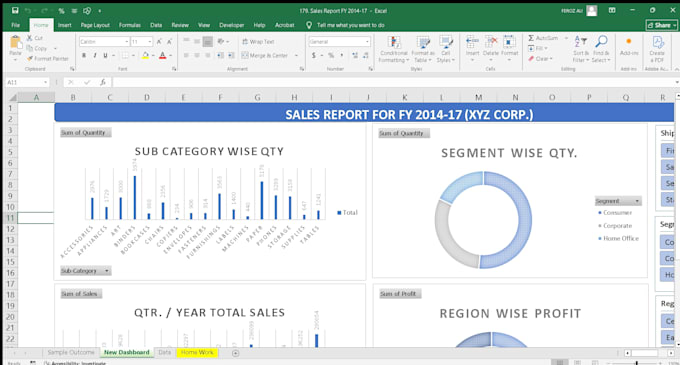This screenshot has width=680, height=365.
Task: Open the Calibri font name dropdown
Action: tap(127, 42)
